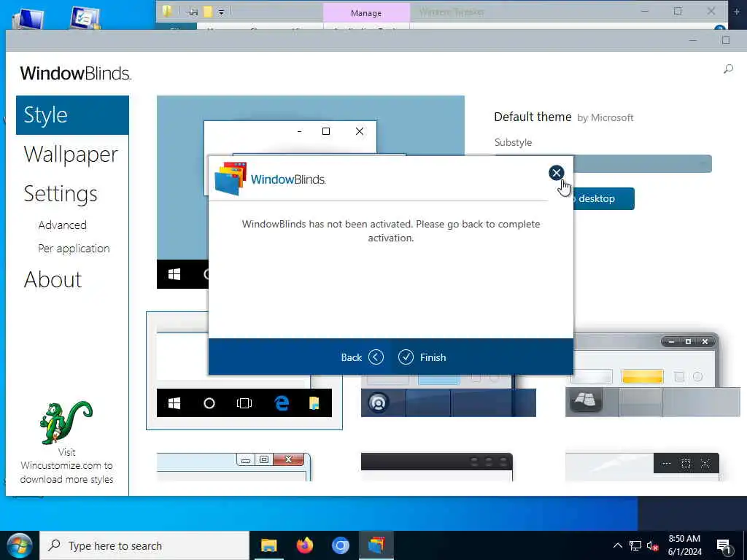The width and height of the screenshot is (747, 560).
Task: Visit Wincustomize.com link text
Action: 66,466
